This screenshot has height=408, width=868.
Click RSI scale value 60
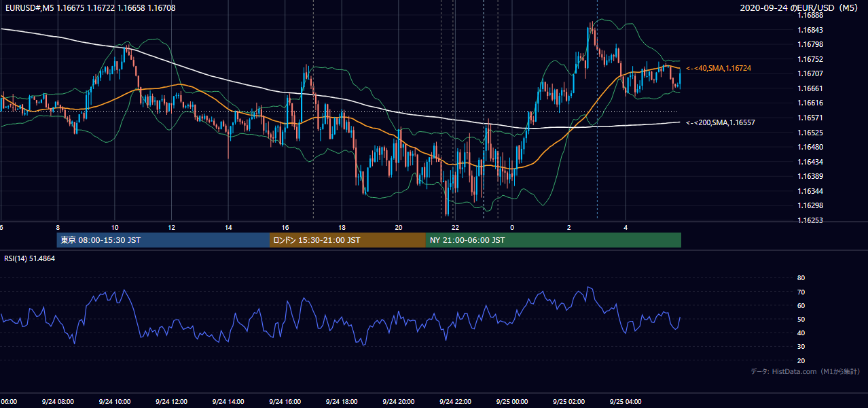801,305
